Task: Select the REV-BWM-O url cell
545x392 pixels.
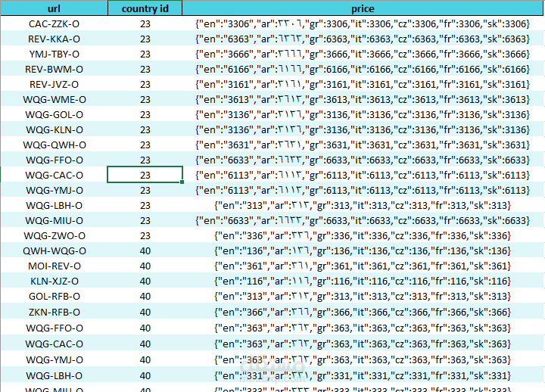Action: point(54,69)
